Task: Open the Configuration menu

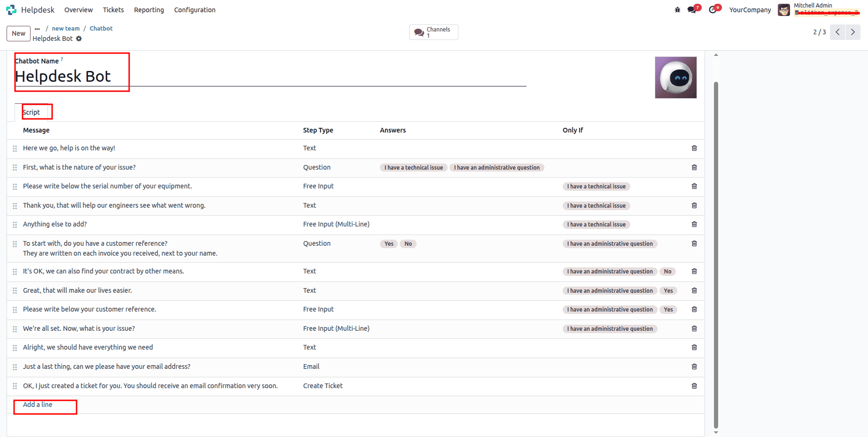Action: (x=194, y=9)
